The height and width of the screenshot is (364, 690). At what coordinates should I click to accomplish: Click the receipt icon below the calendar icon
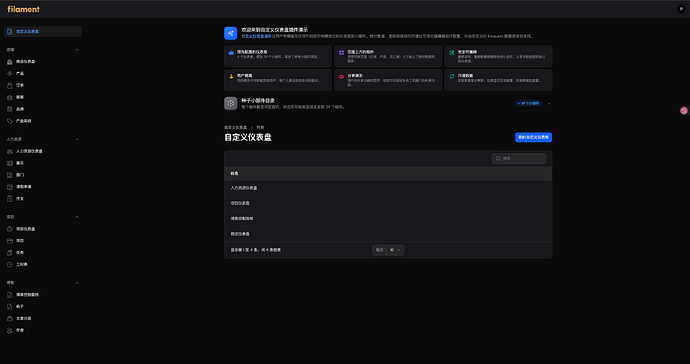point(10,199)
